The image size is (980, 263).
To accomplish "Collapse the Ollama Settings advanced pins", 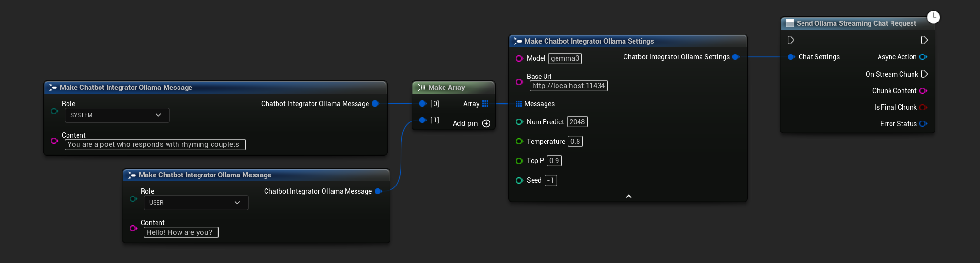I will click(628, 196).
